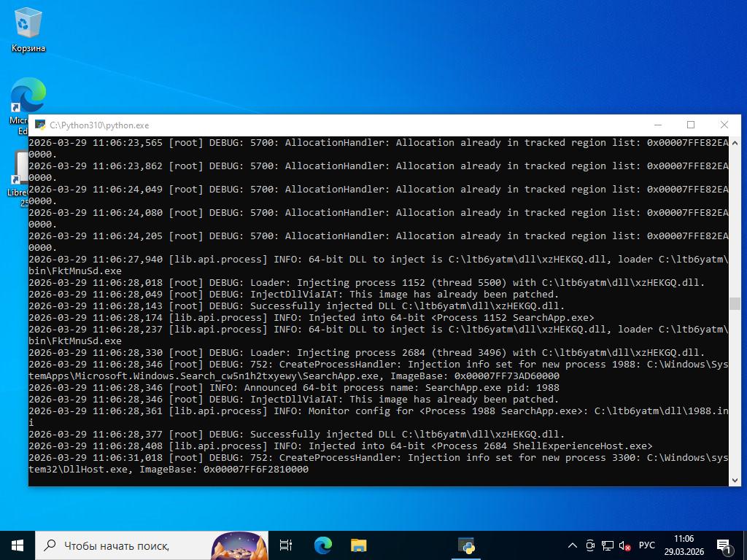Open the Recycle Bin (Корзина) desktop icon
747x560 pixels.
click(x=28, y=29)
